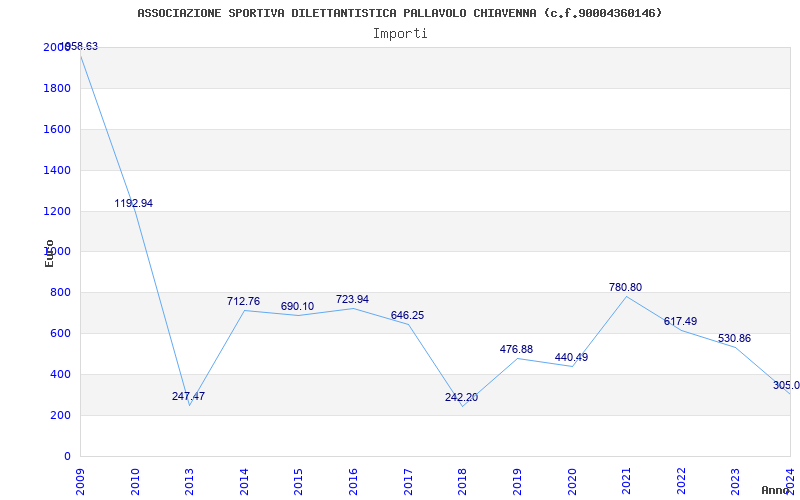The image size is (800, 500).
Task: Click the 242.20 data label
Action: pos(461,397)
